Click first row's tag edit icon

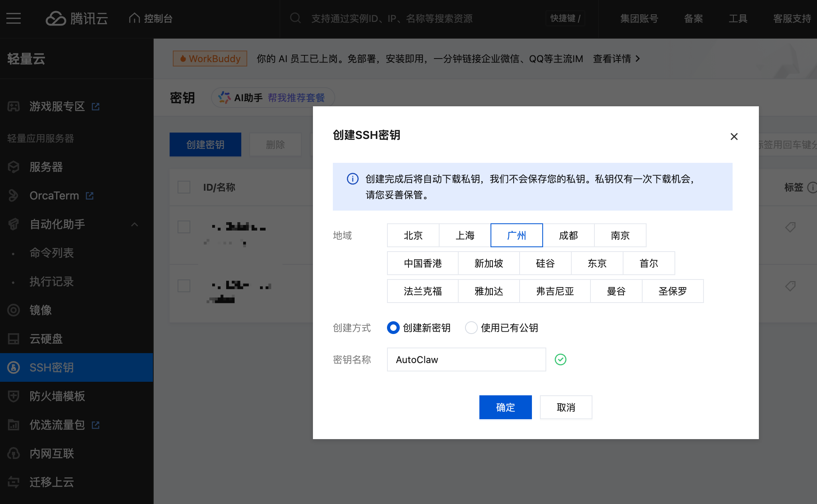click(x=790, y=227)
